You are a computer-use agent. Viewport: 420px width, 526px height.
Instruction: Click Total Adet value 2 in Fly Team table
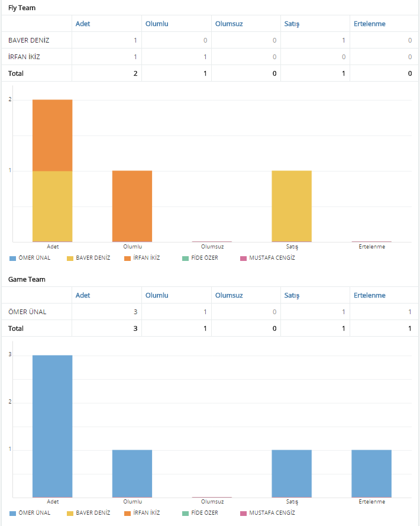point(135,73)
